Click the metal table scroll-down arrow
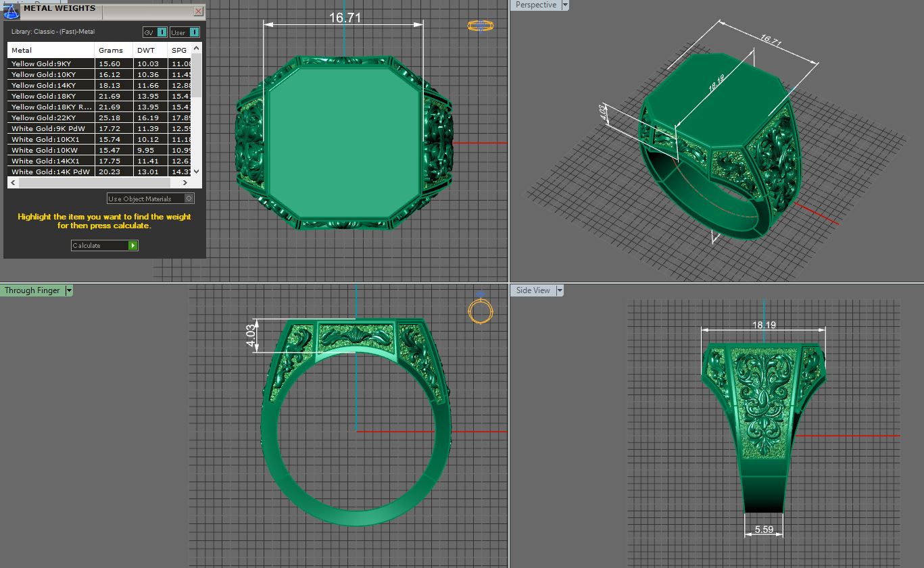This screenshot has height=568, width=924. point(197,172)
